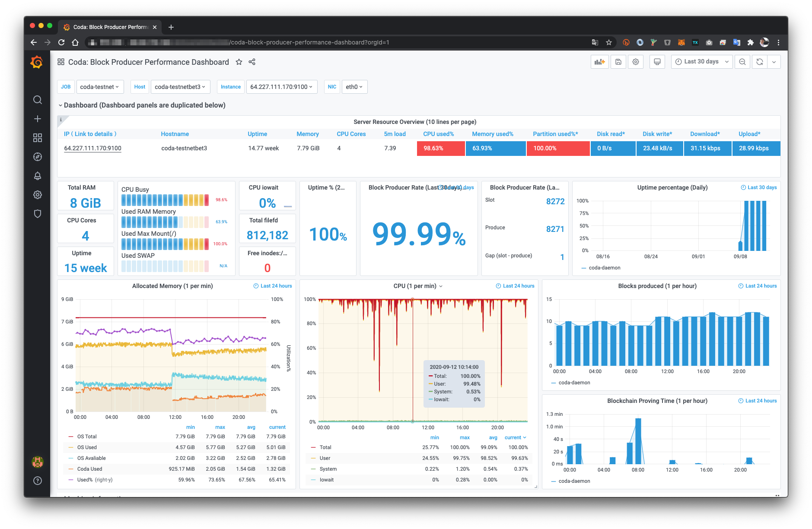Open a new browser tab

[x=171, y=27]
